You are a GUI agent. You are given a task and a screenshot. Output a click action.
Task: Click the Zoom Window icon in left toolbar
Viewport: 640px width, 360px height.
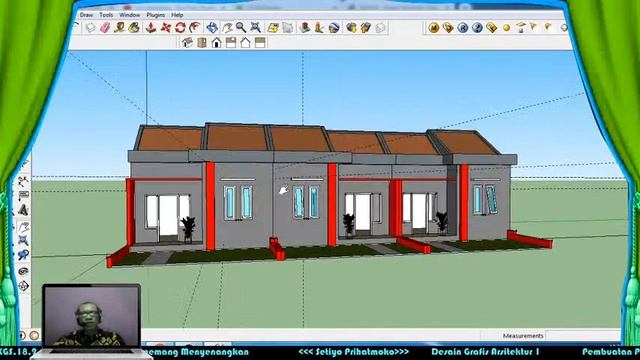point(23,240)
